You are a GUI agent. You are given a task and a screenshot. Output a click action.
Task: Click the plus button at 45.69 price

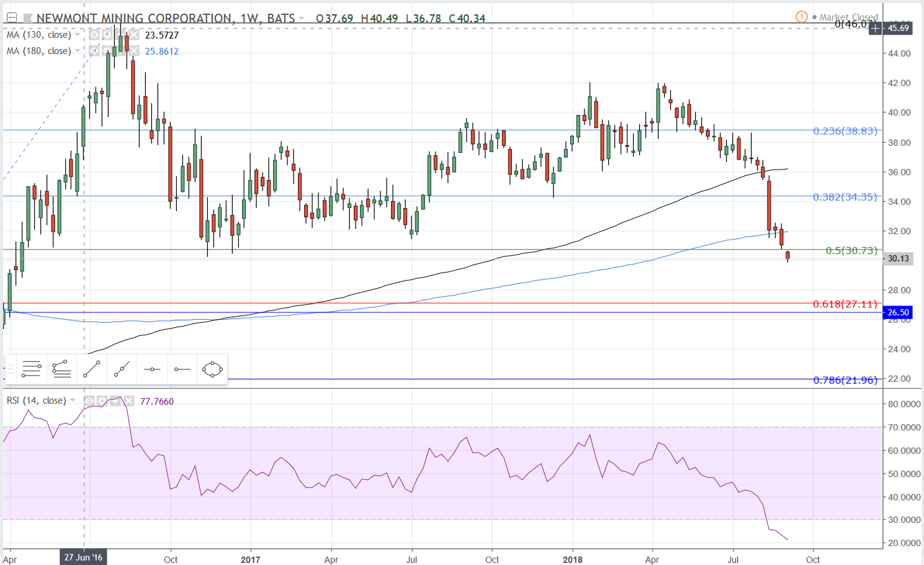click(x=875, y=28)
